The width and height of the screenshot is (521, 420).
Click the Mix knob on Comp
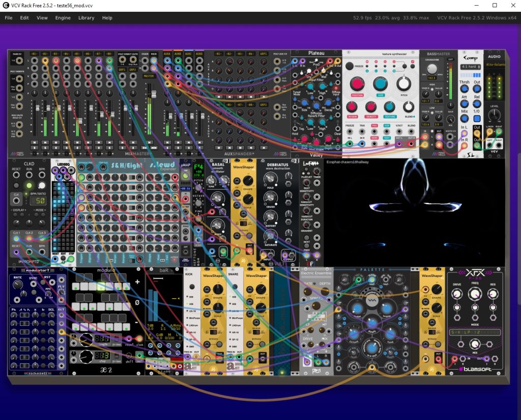(x=465, y=119)
